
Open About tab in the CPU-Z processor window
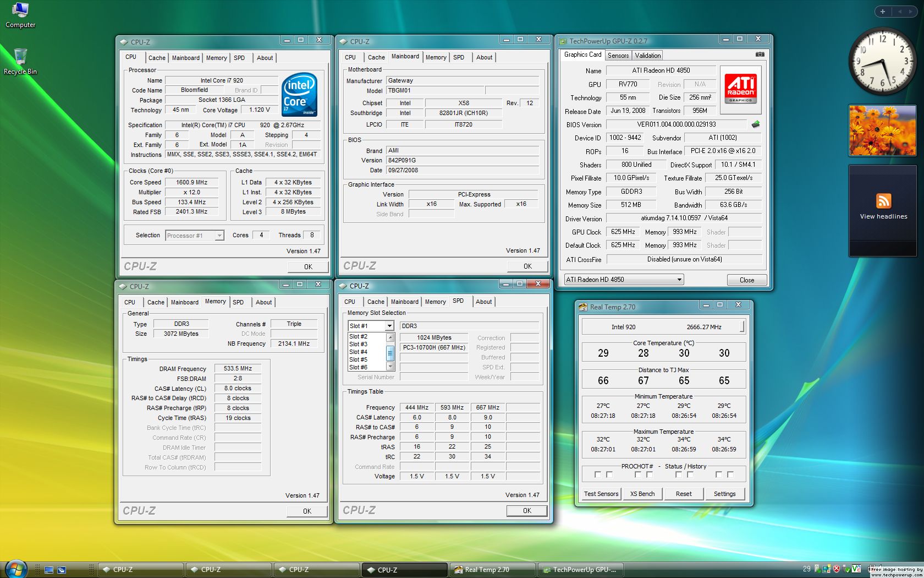click(265, 58)
